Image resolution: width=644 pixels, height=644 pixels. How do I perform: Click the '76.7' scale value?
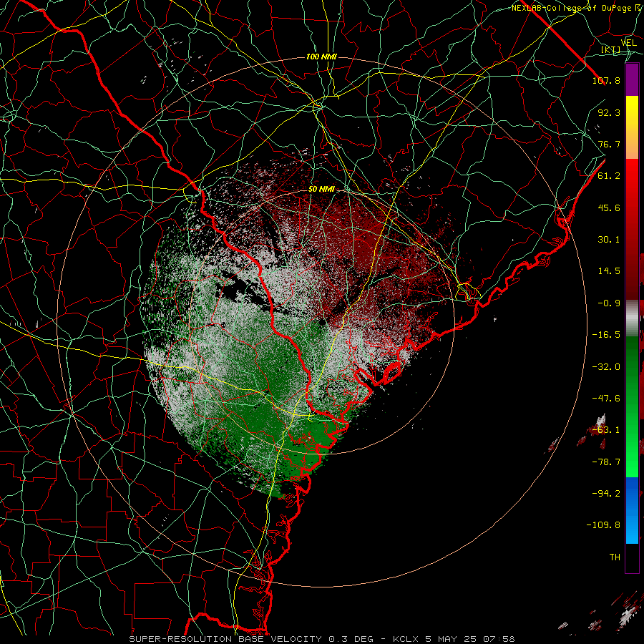click(609, 144)
